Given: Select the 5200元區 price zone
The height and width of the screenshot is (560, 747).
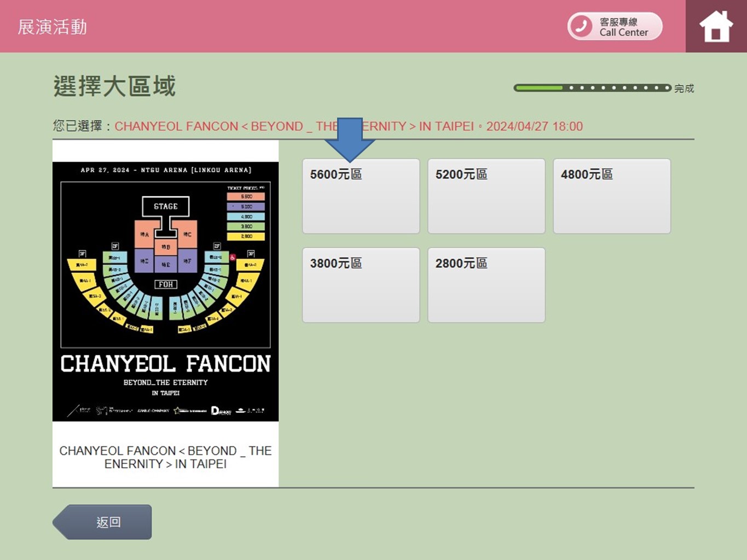Looking at the screenshot, I should (x=486, y=196).
